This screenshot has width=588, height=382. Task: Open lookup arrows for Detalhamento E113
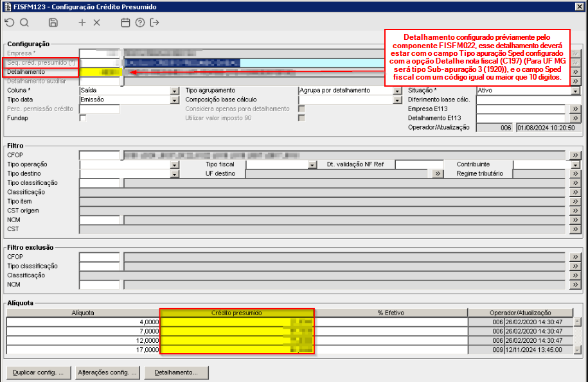click(x=575, y=118)
